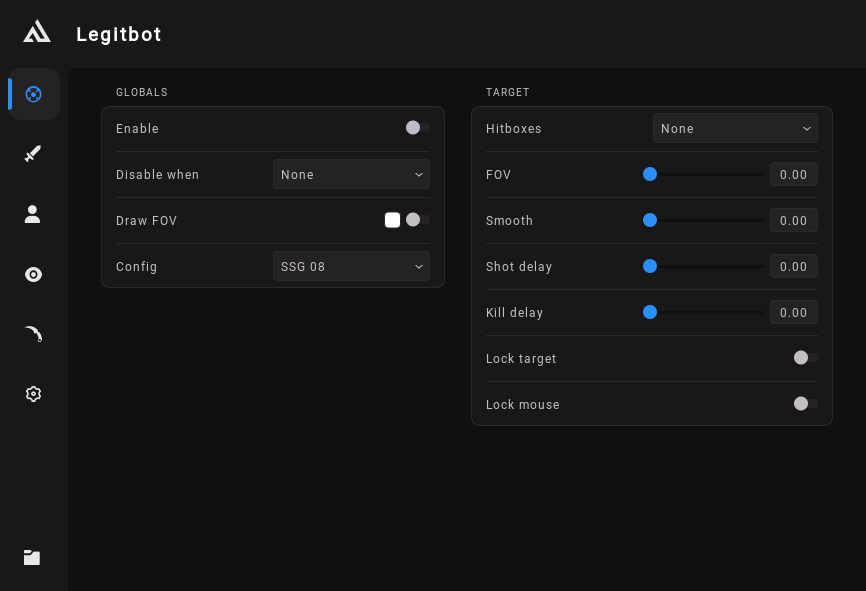Expand the Config dropdown showing SSG 08
Viewport: 866px width, 591px height.
(351, 267)
